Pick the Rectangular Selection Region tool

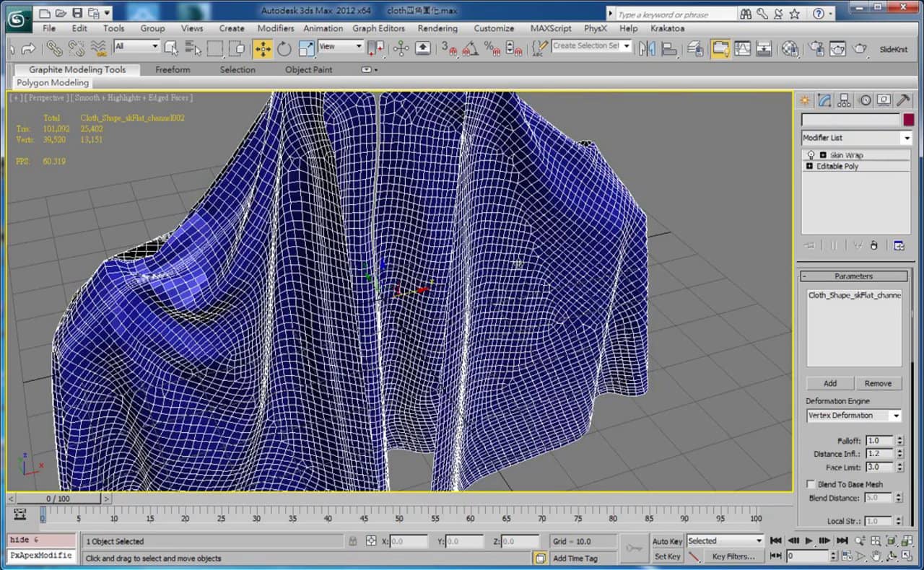215,49
